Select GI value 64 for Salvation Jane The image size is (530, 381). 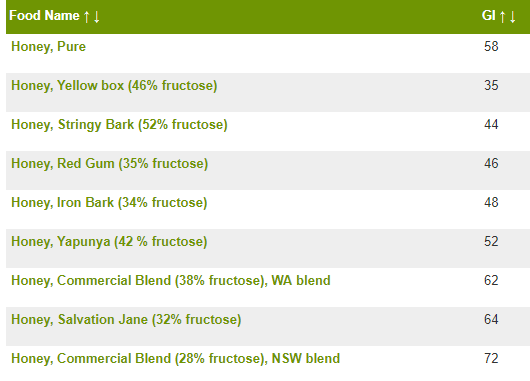491,319
